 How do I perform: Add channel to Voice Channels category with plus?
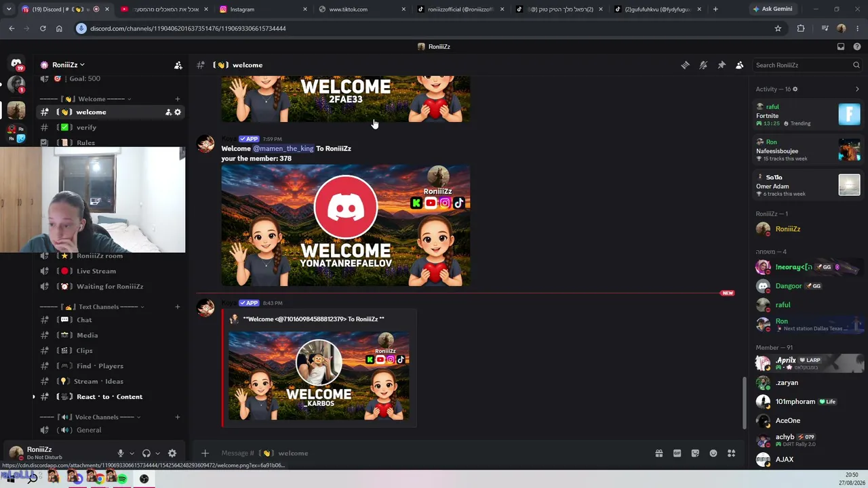pos(178,418)
